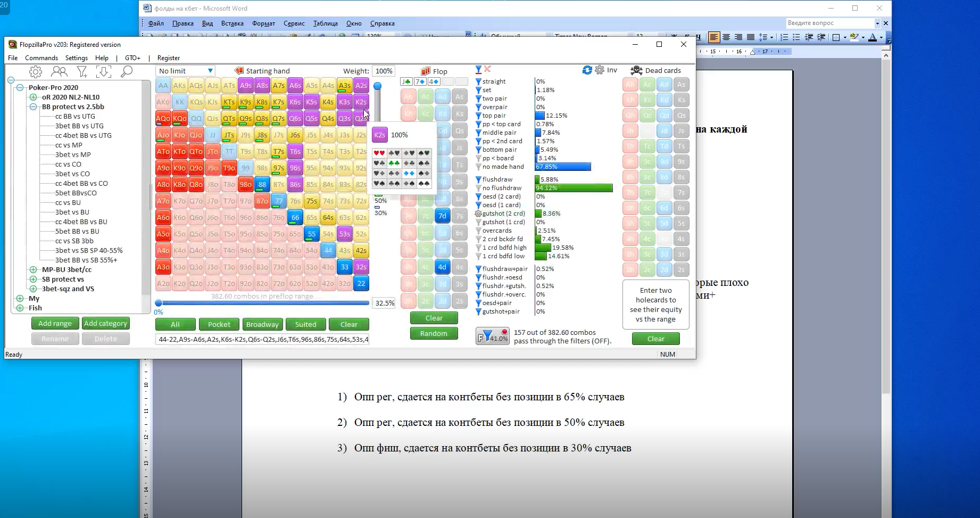The width and height of the screenshot is (980, 518).
Task: Click the refresh arrows icon next to Inv
Action: click(587, 70)
